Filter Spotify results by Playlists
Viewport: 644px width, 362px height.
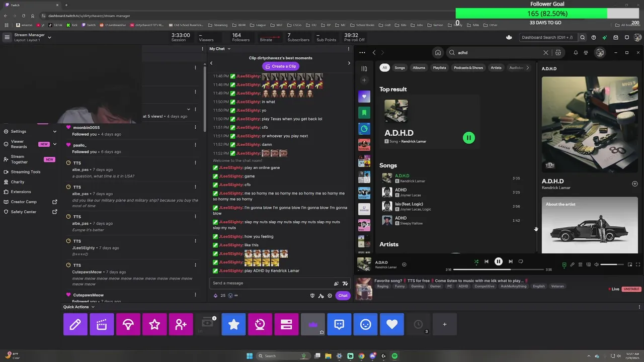pos(440,67)
